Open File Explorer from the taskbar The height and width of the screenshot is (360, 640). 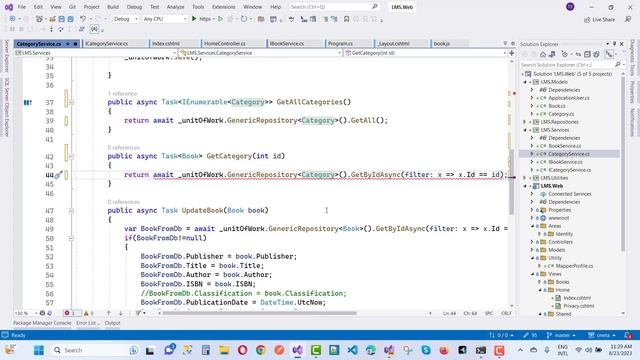click(x=224, y=350)
